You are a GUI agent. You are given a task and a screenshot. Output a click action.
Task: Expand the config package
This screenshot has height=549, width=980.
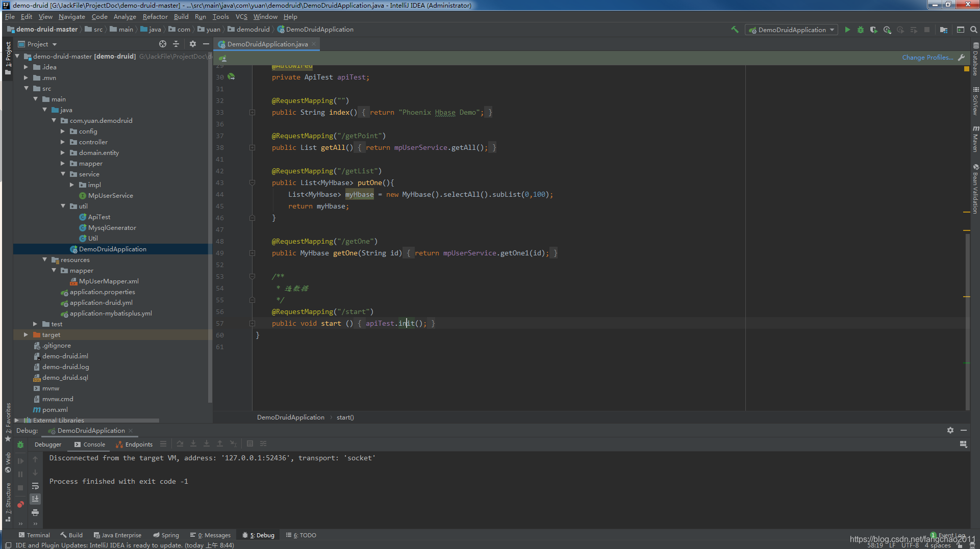(x=63, y=131)
